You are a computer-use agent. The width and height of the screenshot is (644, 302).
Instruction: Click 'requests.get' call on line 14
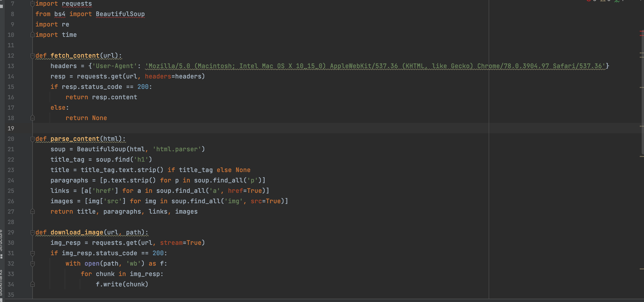tap(99, 76)
